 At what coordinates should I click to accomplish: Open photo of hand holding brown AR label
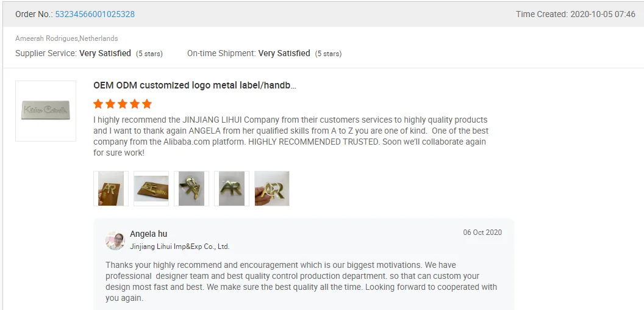pyautogui.click(x=111, y=188)
